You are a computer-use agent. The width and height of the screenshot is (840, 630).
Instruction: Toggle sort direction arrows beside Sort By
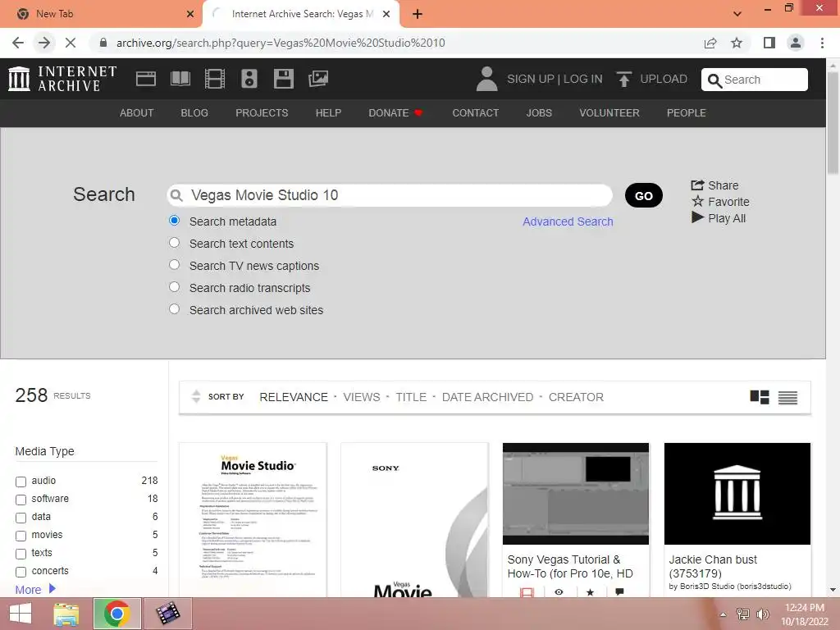click(x=196, y=396)
